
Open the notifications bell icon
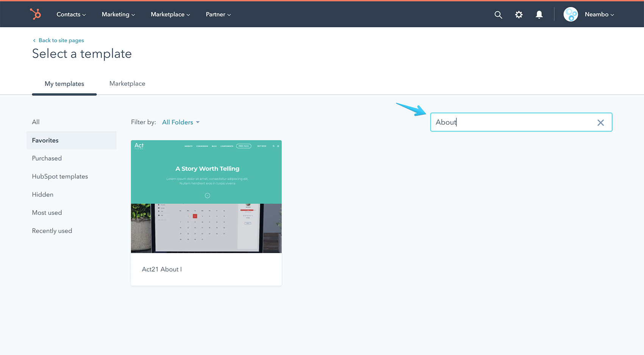coord(539,14)
